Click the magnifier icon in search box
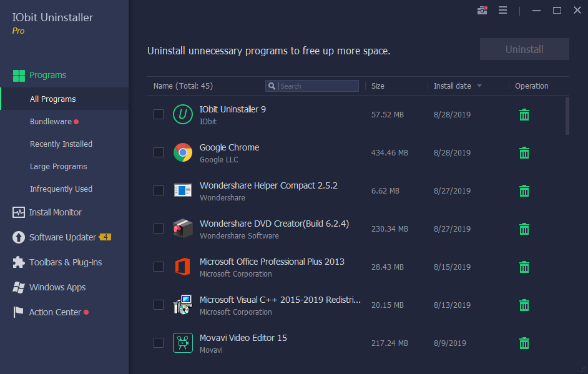 click(x=272, y=86)
